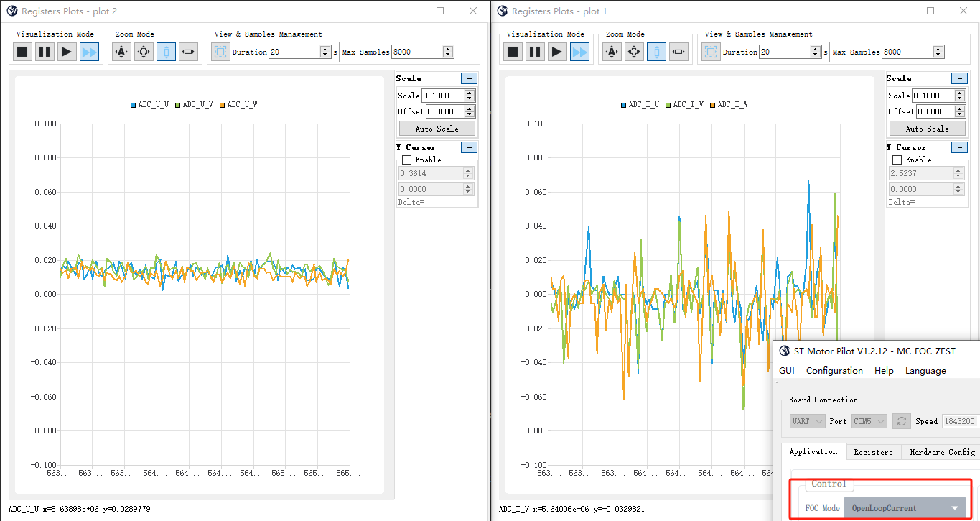Open the Configuration menu in ST Motor Pilot
Screen dimensions: 980x521
834,371
